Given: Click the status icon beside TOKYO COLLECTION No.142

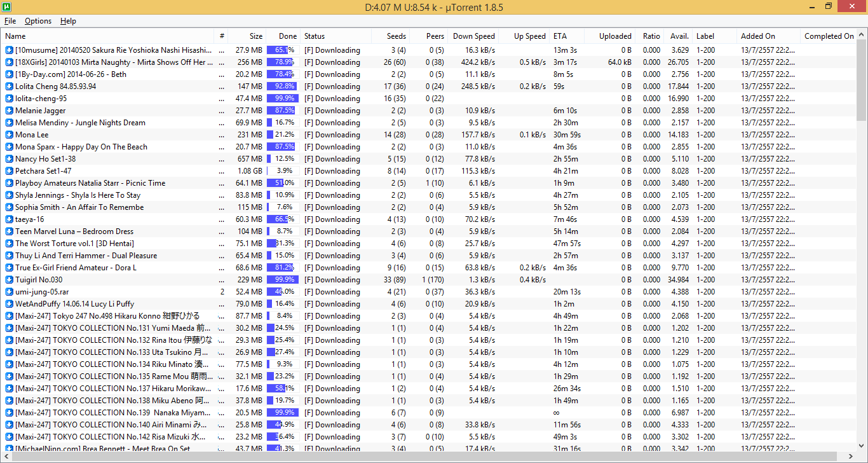Looking at the screenshot, I should click(x=10, y=437).
